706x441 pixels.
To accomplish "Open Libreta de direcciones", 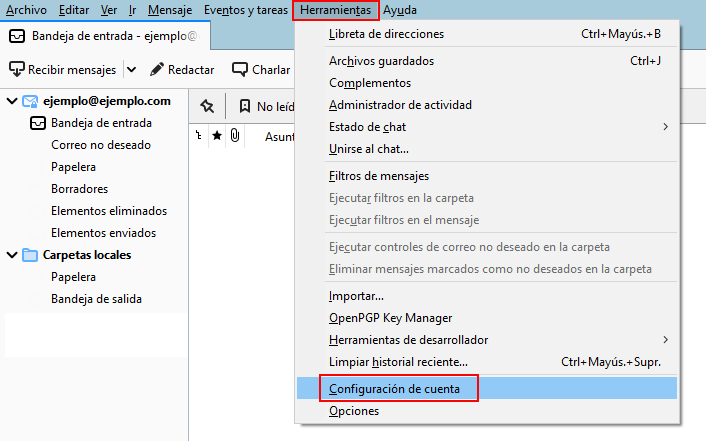I will [x=386, y=34].
